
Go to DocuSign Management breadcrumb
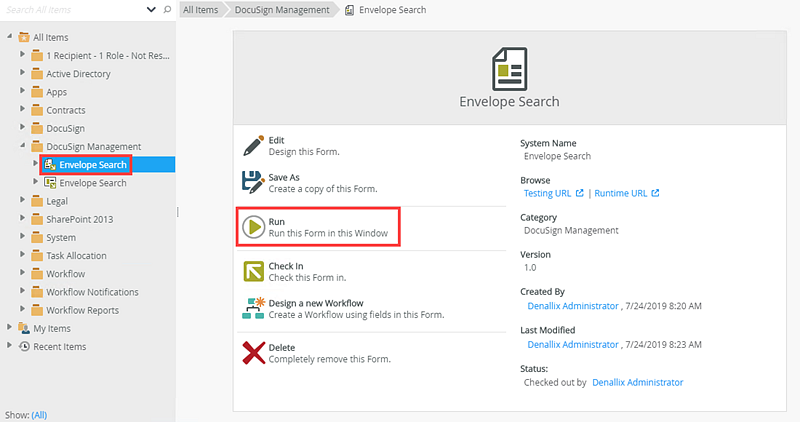click(x=282, y=10)
